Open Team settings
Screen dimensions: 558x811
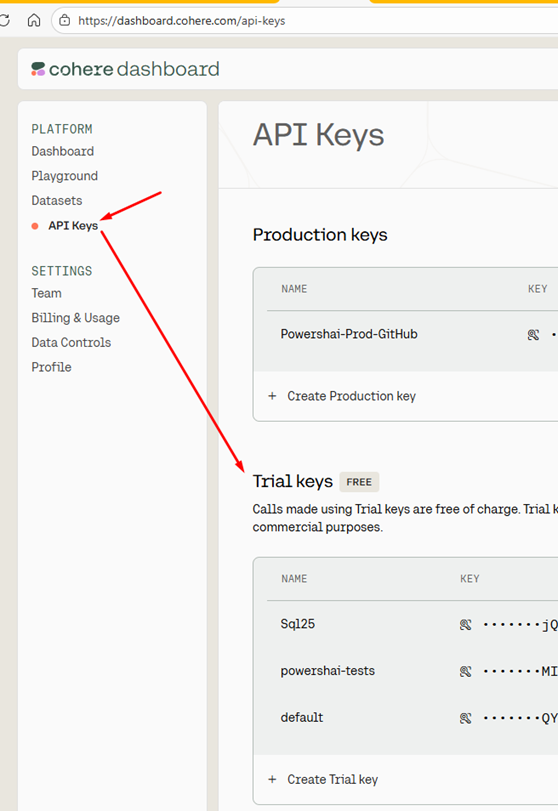tap(47, 293)
